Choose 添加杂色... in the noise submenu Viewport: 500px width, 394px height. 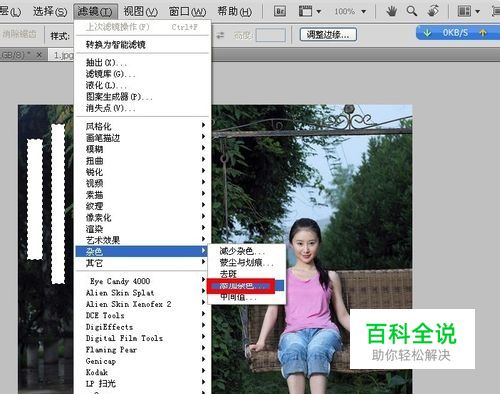tap(247, 286)
